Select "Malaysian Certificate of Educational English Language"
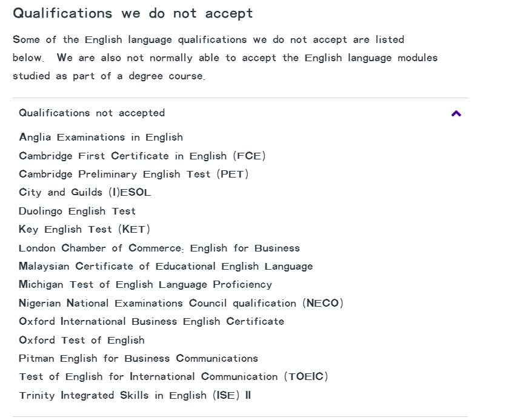Image resolution: width=509 pixels, height=420 pixels. [x=165, y=267]
